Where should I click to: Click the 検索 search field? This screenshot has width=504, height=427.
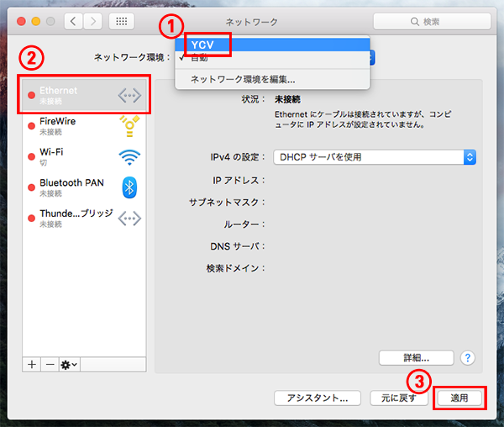point(432,22)
